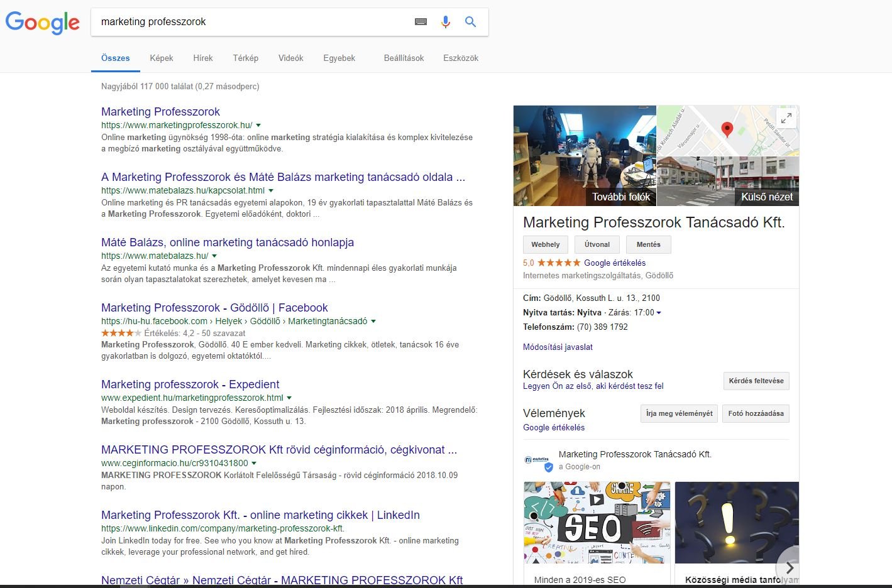
Task: Click the blue magnifier search icon
Action: pyautogui.click(x=470, y=21)
